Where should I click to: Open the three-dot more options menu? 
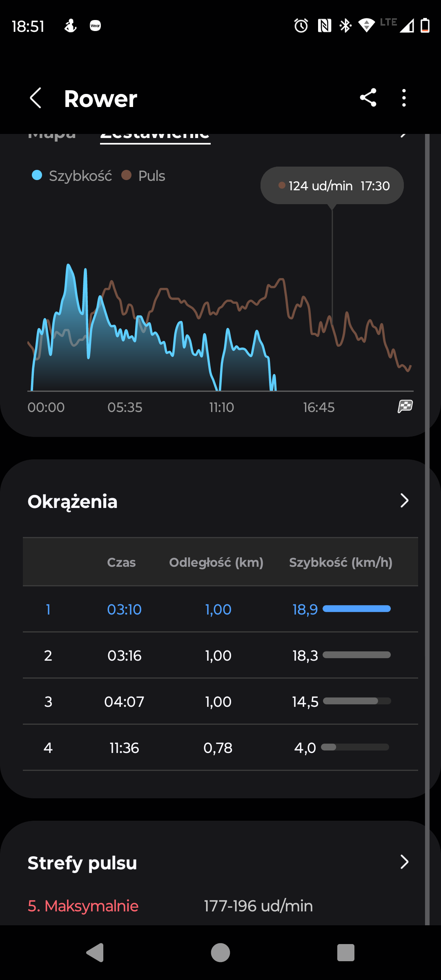click(404, 98)
